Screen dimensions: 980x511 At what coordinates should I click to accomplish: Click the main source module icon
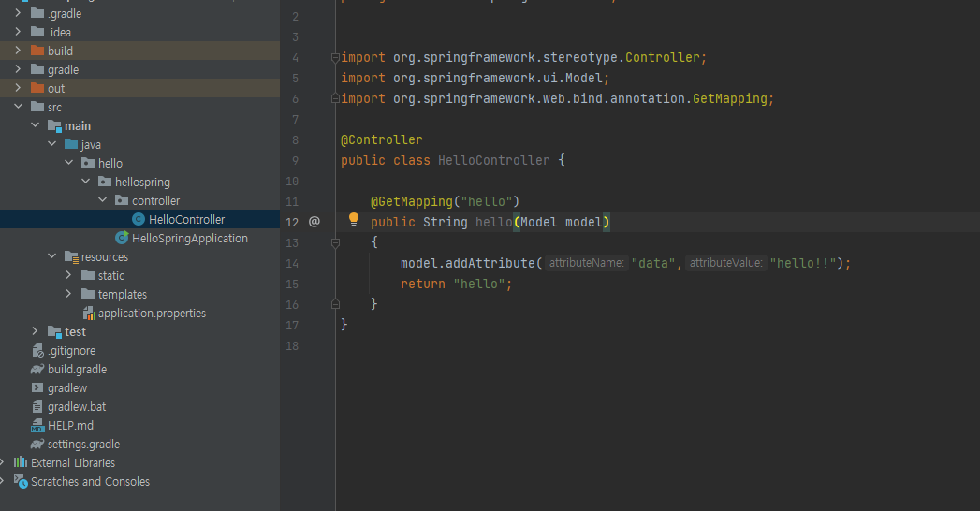tap(54, 125)
